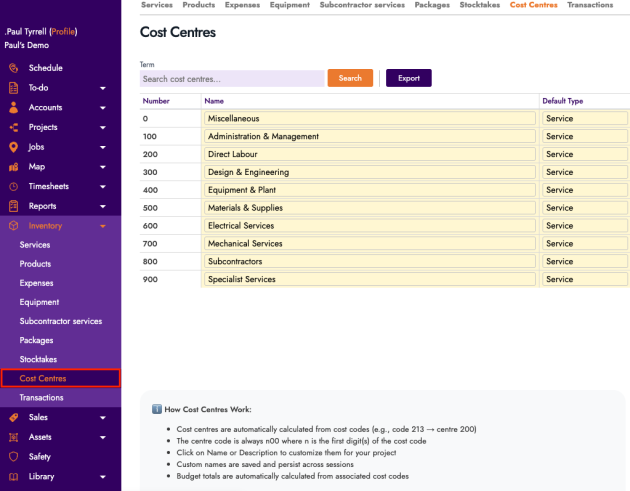Expand the Sales menu arrow
This screenshot has width=630, height=491.
click(x=102, y=417)
